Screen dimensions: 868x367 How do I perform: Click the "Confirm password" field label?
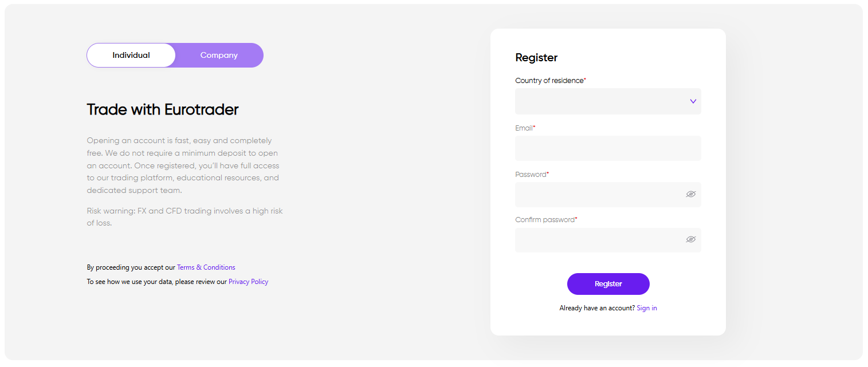(x=544, y=220)
